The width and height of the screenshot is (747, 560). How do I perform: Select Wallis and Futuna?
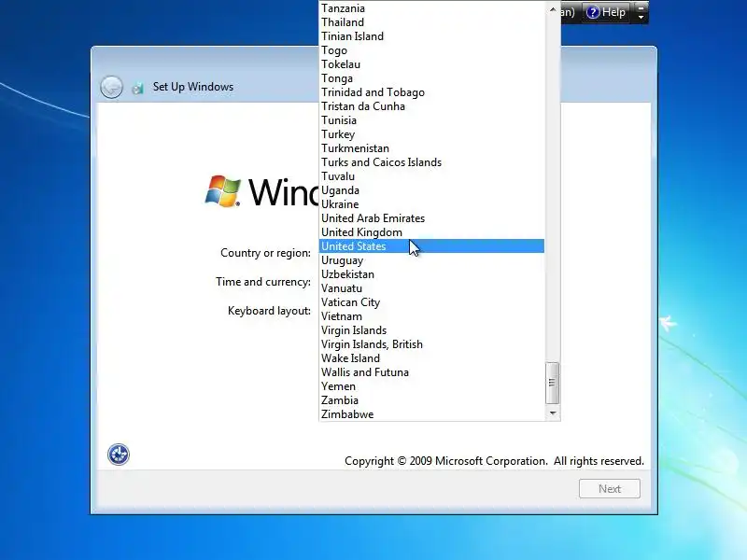[431, 372]
